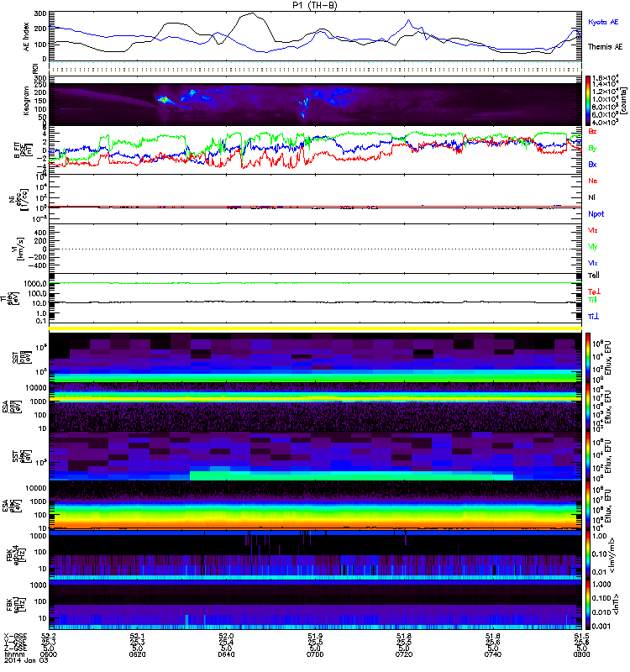Select the blue Ti⊥ legend label
Screen dimensions: 630x672
coord(593,317)
